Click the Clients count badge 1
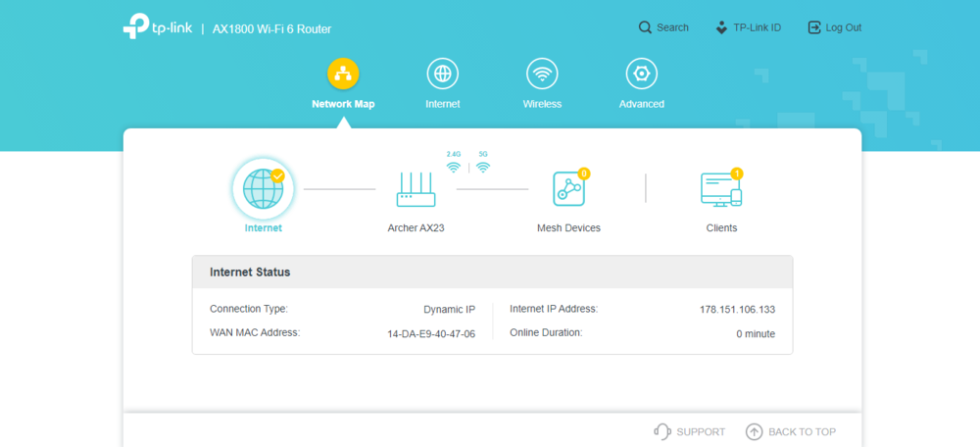The width and height of the screenshot is (980, 447). pos(737,174)
